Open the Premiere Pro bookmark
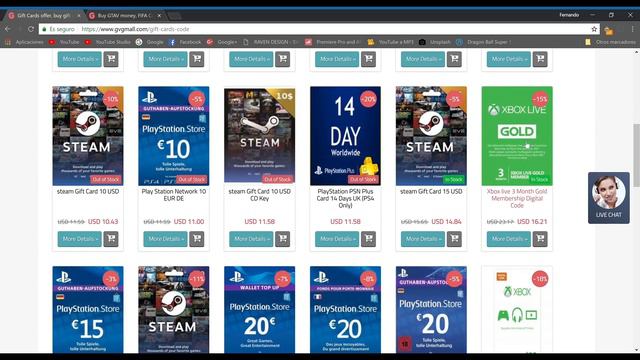 333,42
